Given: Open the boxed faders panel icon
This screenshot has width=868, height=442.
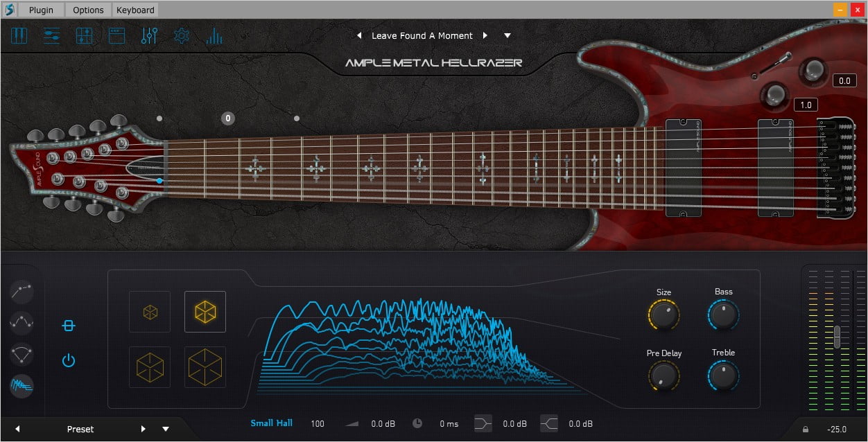Looking at the screenshot, I should click(x=84, y=35).
